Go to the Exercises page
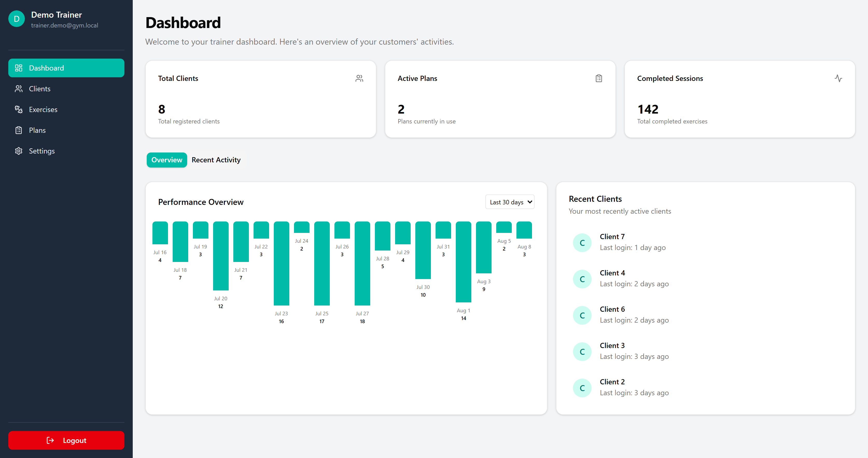 [43, 109]
